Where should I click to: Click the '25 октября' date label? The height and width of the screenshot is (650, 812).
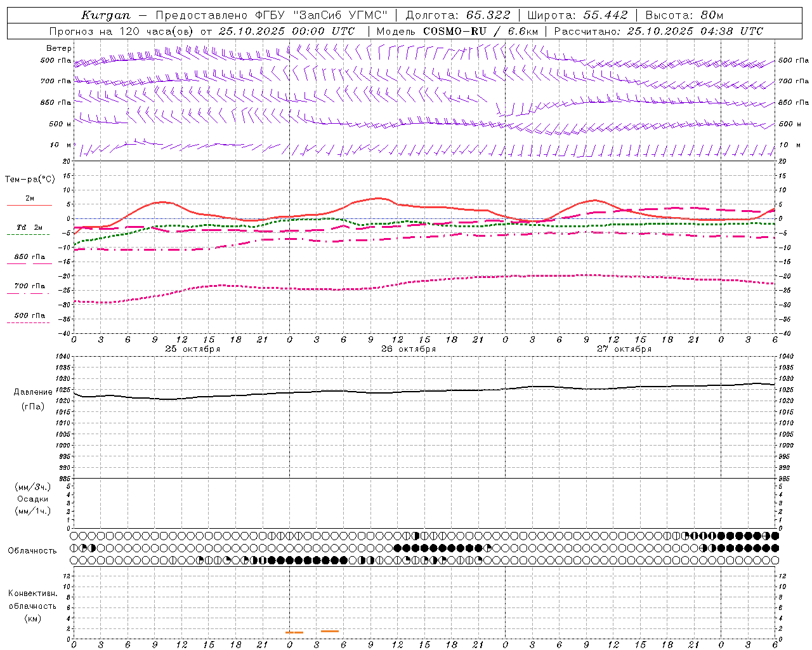[x=193, y=349]
